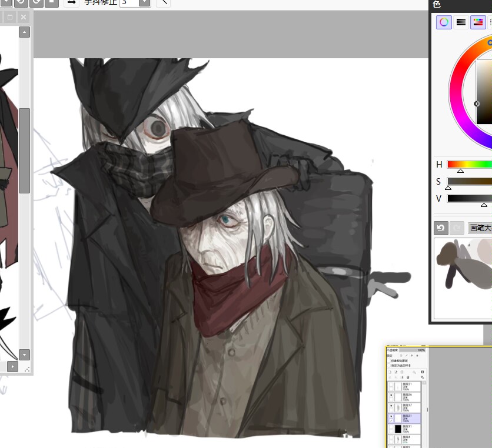
Task: Enable the 指定为选区样本 checkbox
Action: click(x=388, y=366)
